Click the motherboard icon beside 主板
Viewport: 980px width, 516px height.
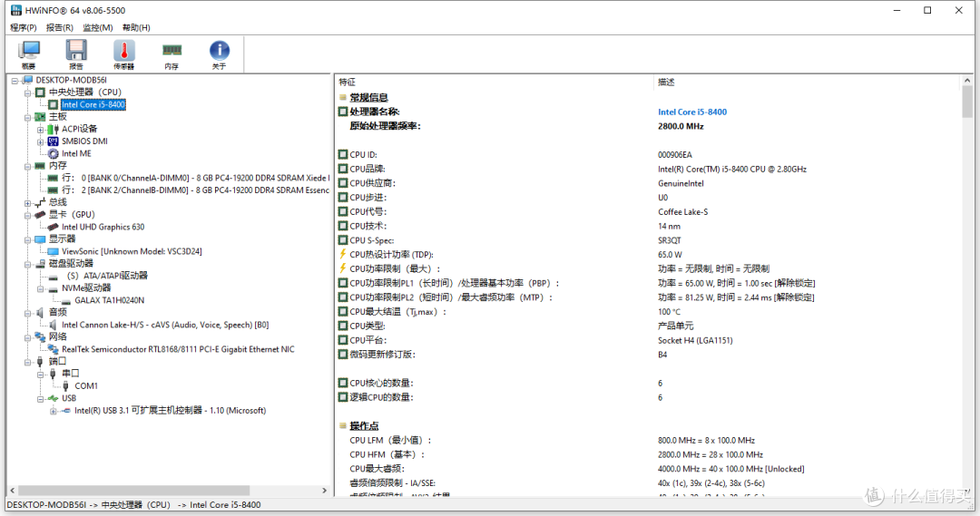coord(40,117)
